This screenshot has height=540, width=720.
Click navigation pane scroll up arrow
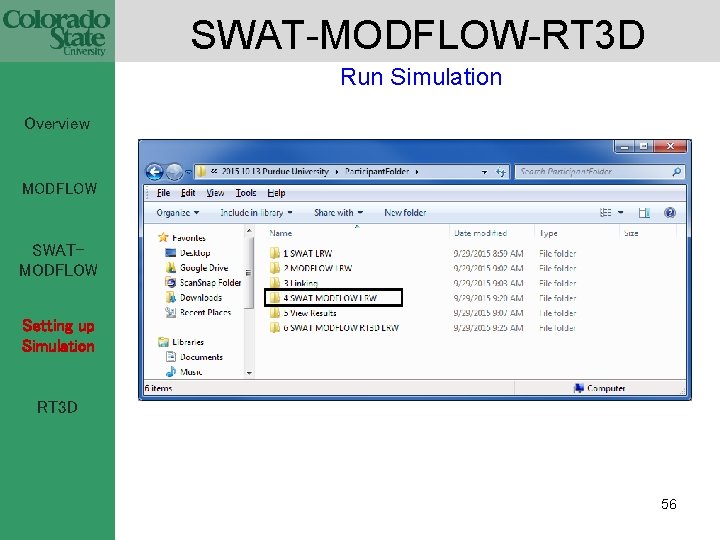coord(249,231)
